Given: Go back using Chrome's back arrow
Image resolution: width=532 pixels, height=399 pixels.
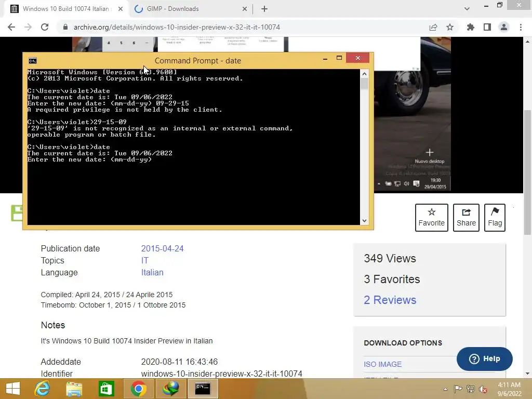Looking at the screenshot, I should [x=11, y=27].
